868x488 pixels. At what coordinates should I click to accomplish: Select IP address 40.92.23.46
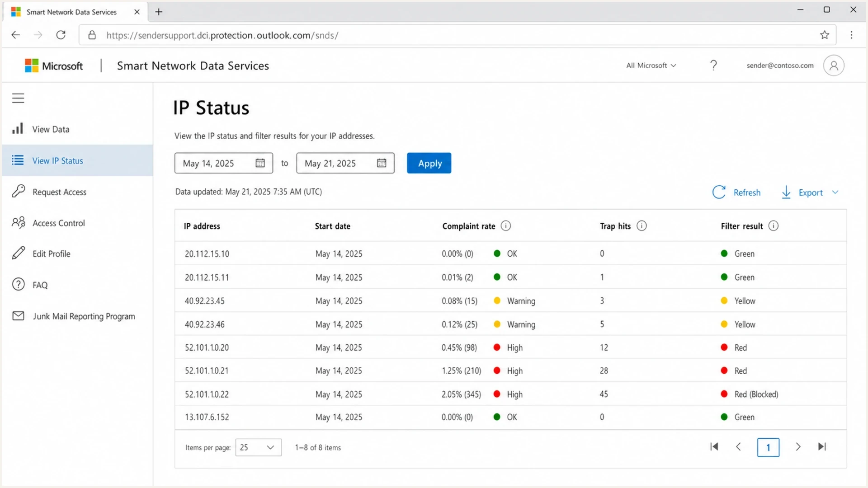[205, 324]
